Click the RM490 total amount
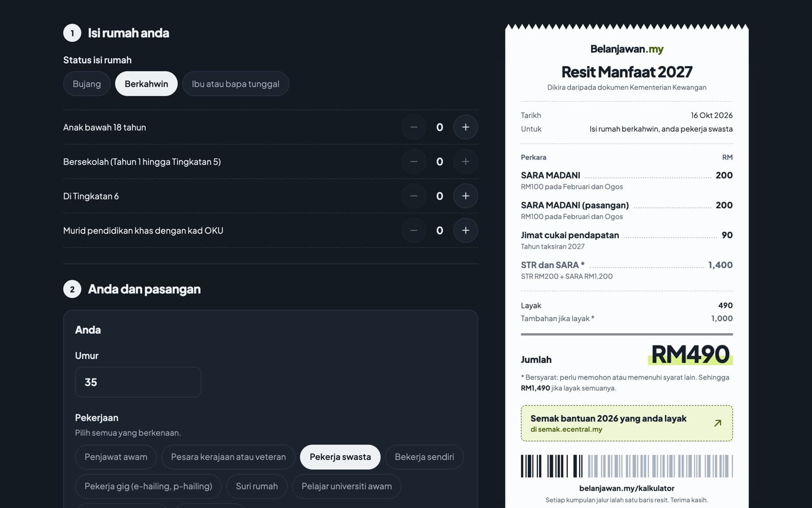 tap(690, 355)
